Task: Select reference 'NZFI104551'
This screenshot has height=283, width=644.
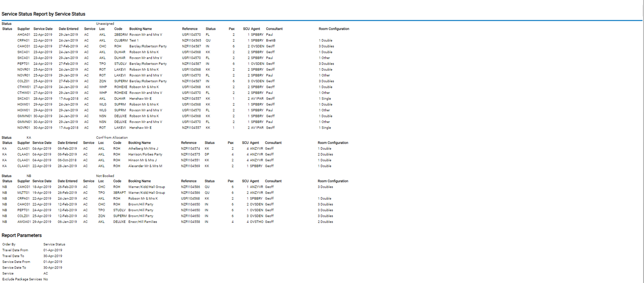Action: 190,160
